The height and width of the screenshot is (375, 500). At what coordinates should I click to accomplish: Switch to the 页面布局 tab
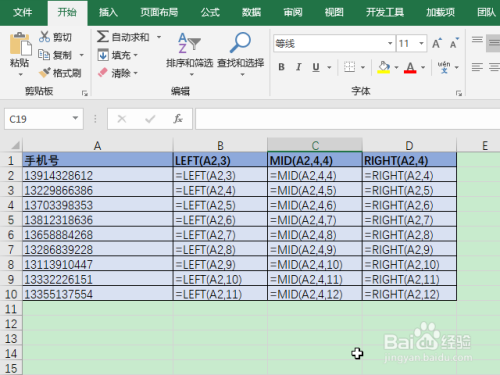[x=159, y=12]
